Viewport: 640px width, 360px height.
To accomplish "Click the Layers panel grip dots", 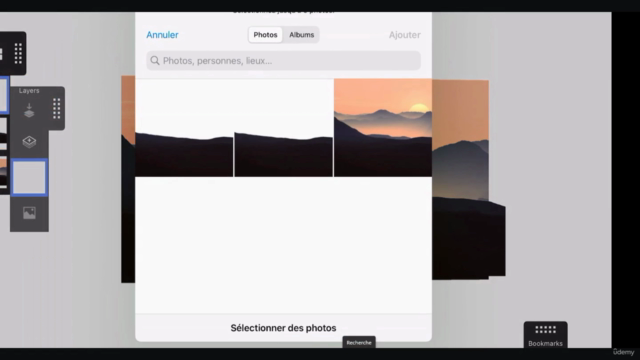I will (56, 109).
